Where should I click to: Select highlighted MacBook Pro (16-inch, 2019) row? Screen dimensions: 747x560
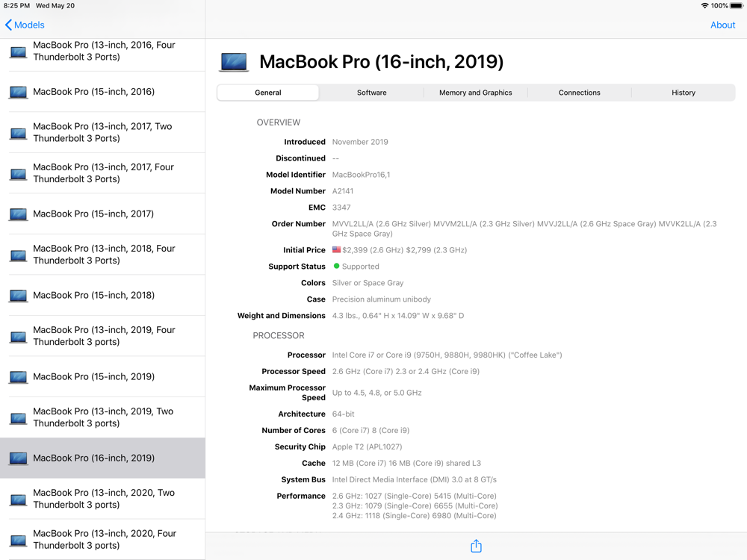click(x=102, y=458)
